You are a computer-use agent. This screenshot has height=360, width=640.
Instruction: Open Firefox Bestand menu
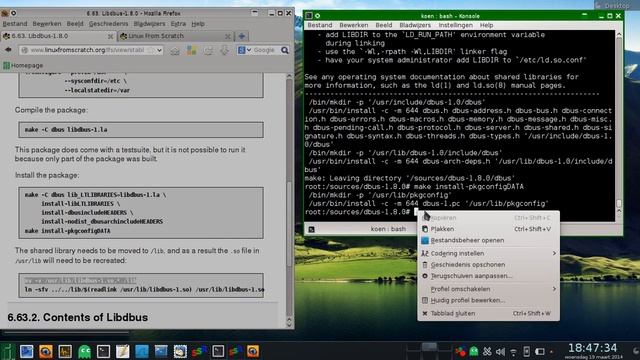point(15,24)
